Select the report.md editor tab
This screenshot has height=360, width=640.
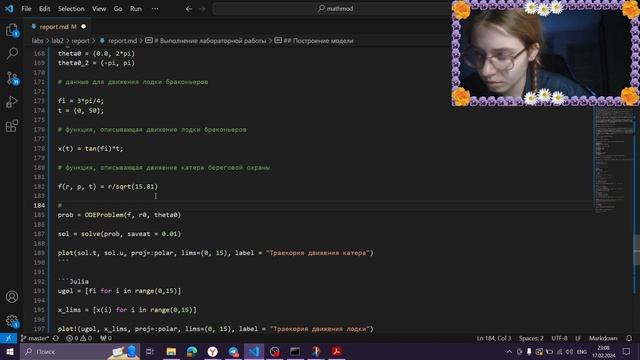coord(58,27)
